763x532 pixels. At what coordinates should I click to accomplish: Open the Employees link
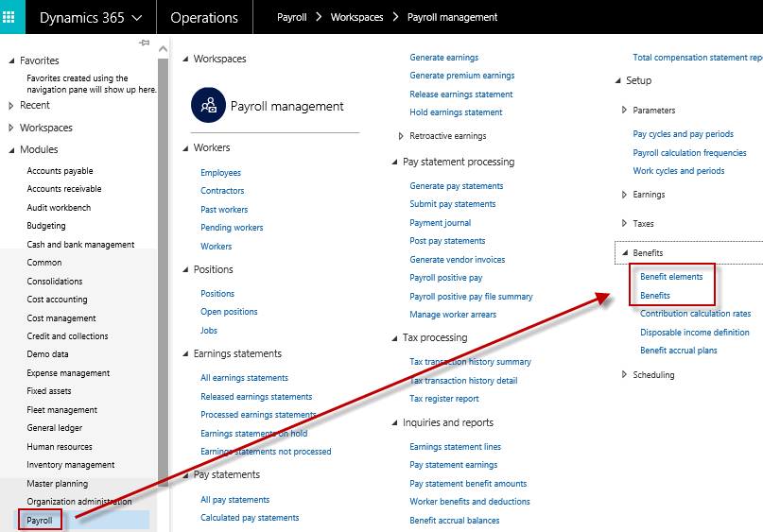tap(220, 173)
